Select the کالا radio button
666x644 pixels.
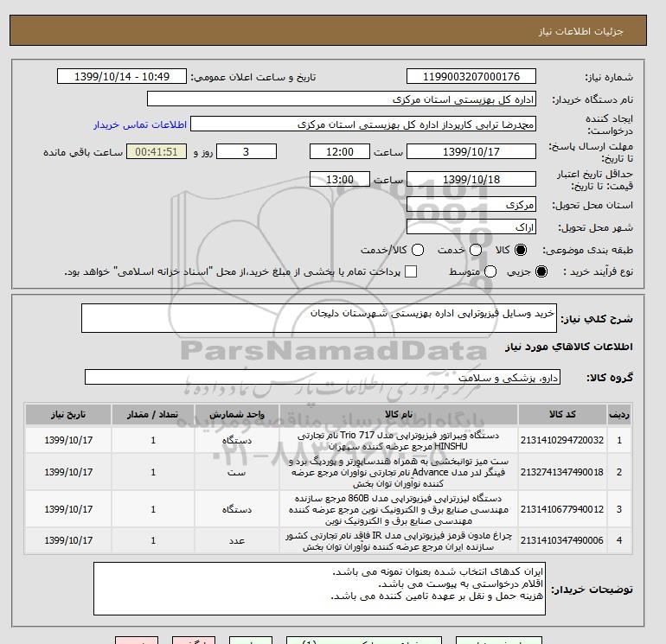pyautogui.click(x=521, y=250)
